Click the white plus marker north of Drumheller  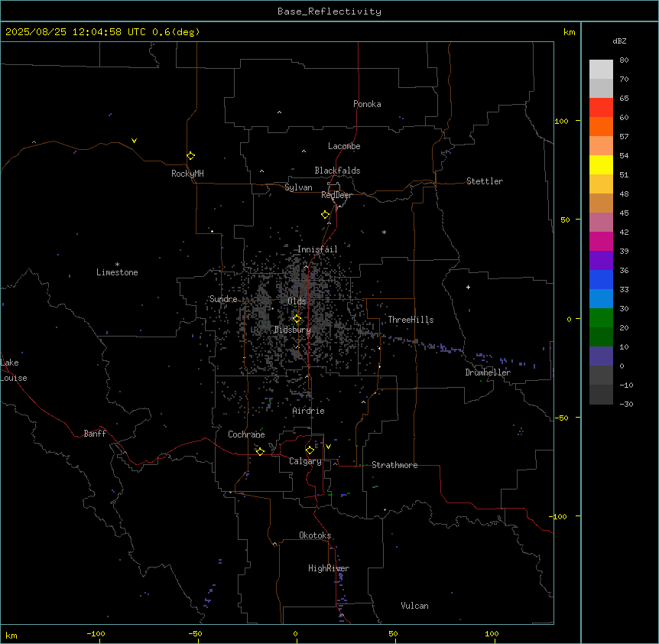(468, 287)
